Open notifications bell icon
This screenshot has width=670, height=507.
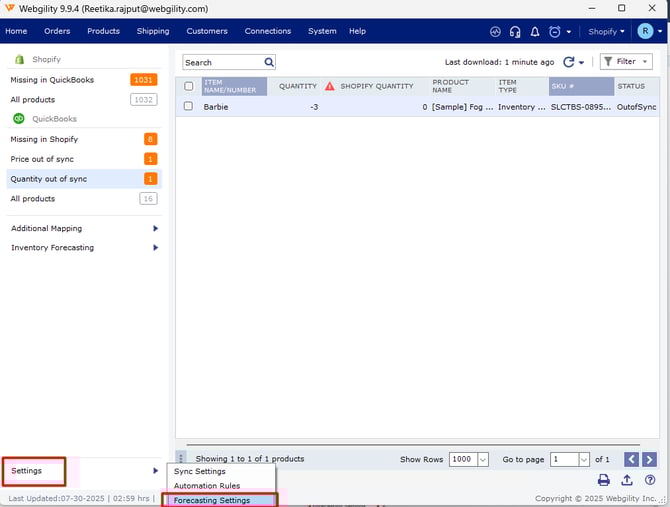[535, 31]
